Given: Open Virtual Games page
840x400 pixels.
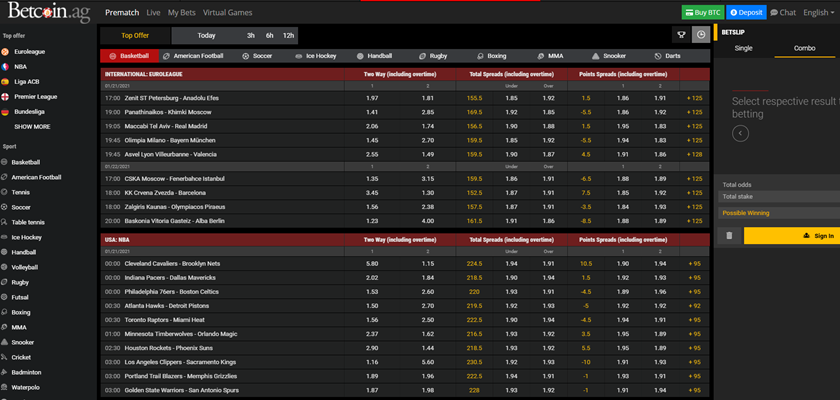Looking at the screenshot, I should pos(228,12).
